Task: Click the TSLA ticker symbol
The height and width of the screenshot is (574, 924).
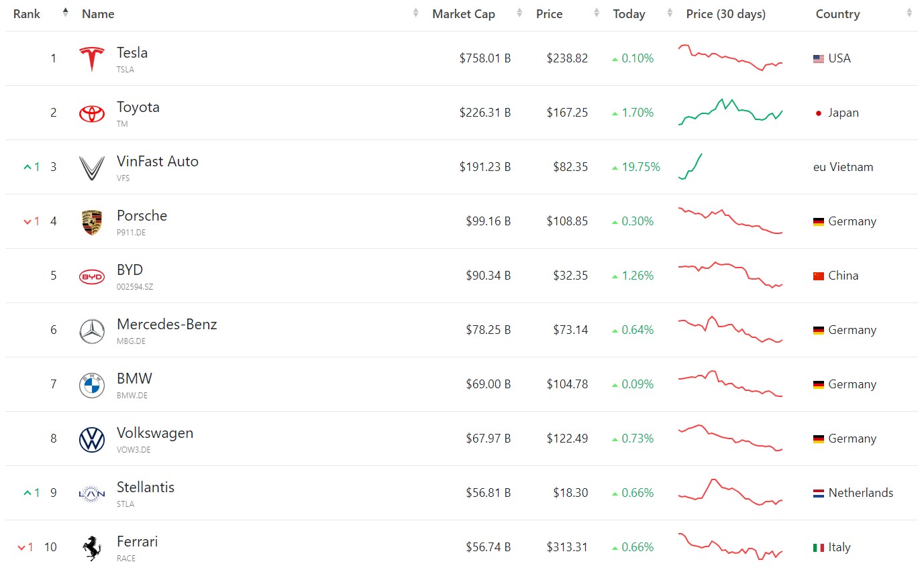Action: pyautogui.click(x=125, y=70)
